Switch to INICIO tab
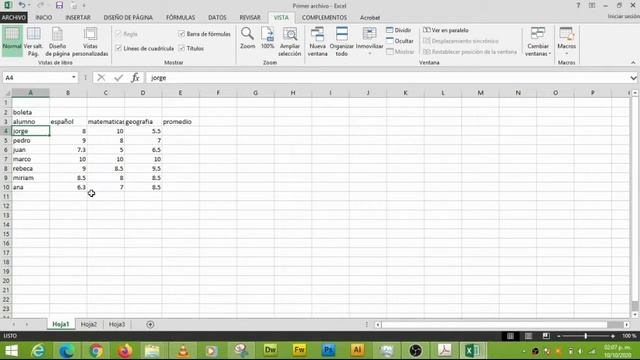 tap(44, 18)
